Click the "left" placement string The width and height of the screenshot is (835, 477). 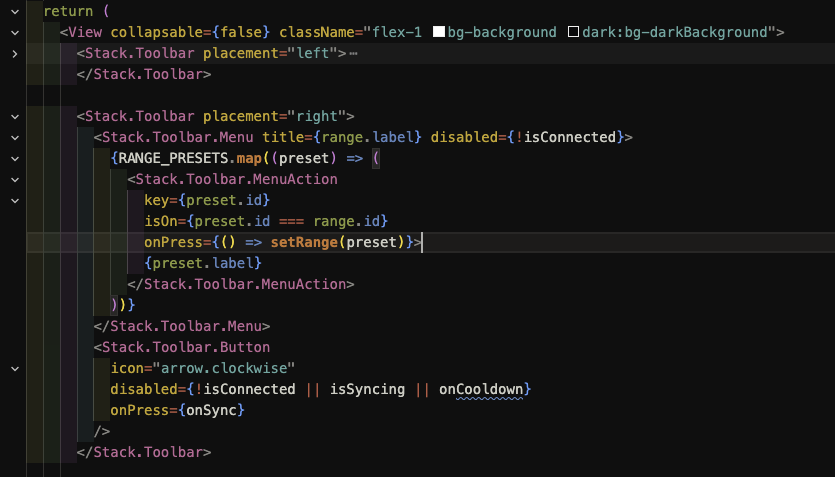pos(313,53)
